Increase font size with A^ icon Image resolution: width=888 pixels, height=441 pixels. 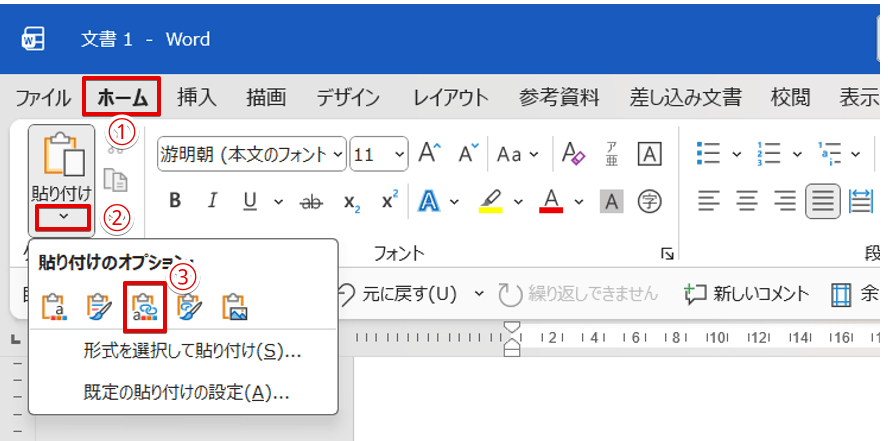pos(429,153)
